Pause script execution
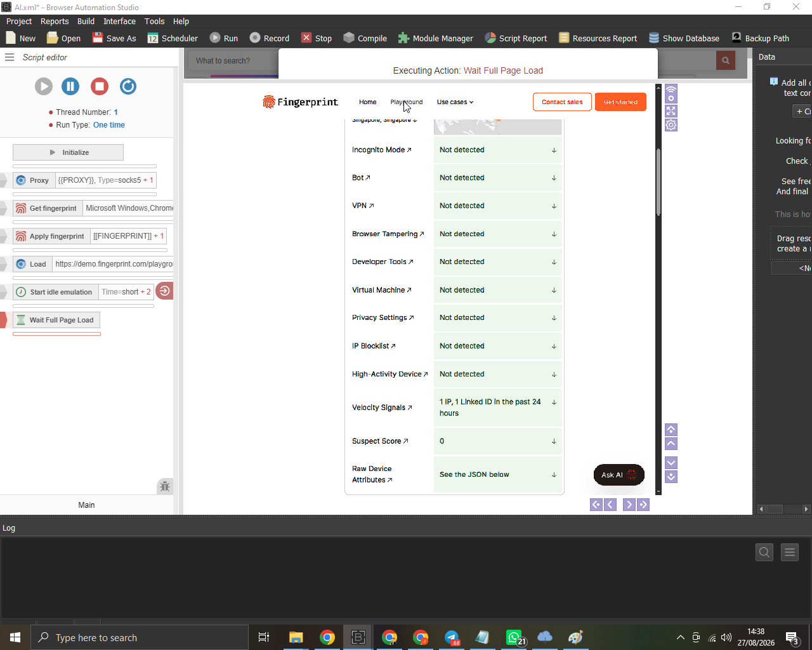The image size is (812, 650). pyautogui.click(x=70, y=86)
